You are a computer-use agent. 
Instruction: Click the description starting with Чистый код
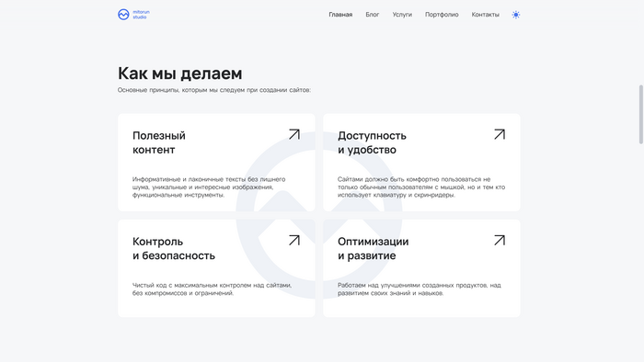(212, 289)
